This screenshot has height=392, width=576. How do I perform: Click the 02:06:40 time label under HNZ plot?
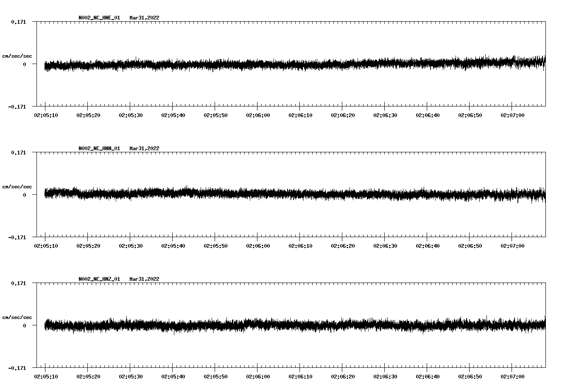pos(428,376)
